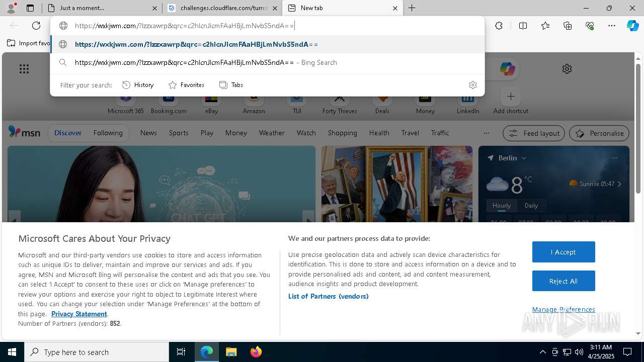This screenshot has height=362, width=644.
Task: Click the browser profile avatar icon
Action: [11, 8]
